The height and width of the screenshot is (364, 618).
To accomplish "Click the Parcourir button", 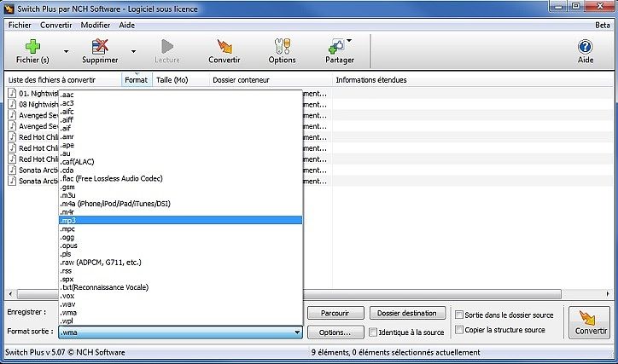I will coord(335,314).
